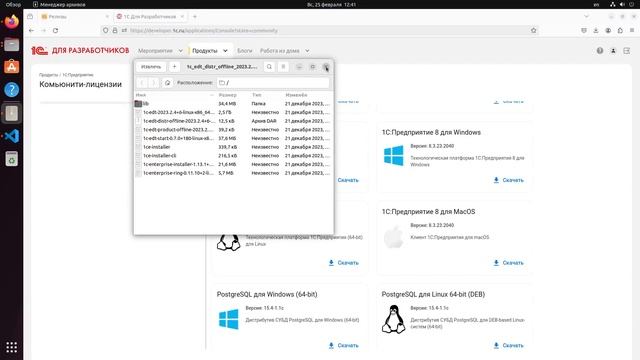
Task: Sort archive list by Тип column
Action: 267,95
